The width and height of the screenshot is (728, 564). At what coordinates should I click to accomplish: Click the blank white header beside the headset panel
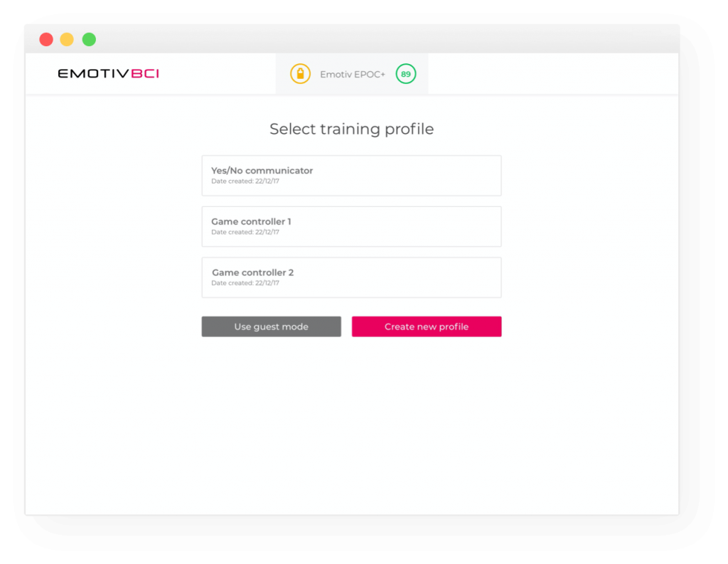pos(552,74)
